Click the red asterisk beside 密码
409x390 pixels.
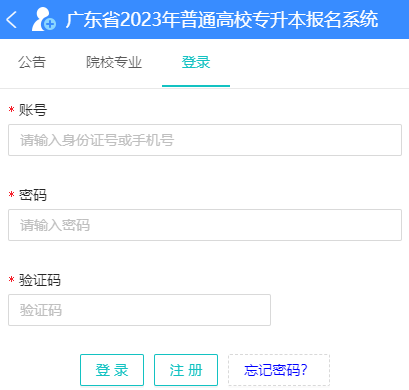click(12, 195)
